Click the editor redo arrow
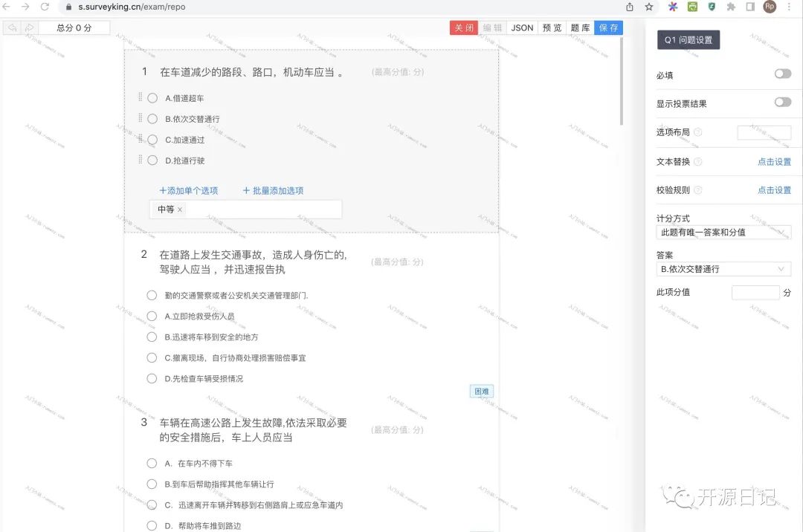 pyautogui.click(x=29, y=27)
